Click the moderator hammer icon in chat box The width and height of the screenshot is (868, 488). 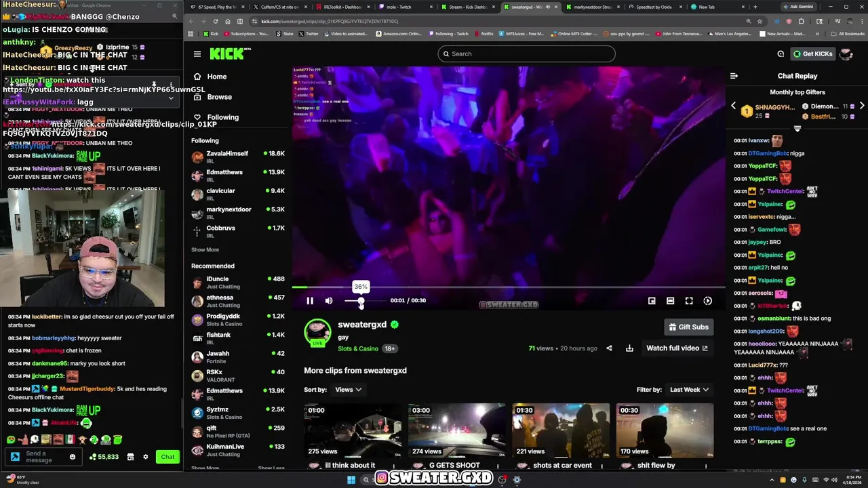(x=14, y=457)
